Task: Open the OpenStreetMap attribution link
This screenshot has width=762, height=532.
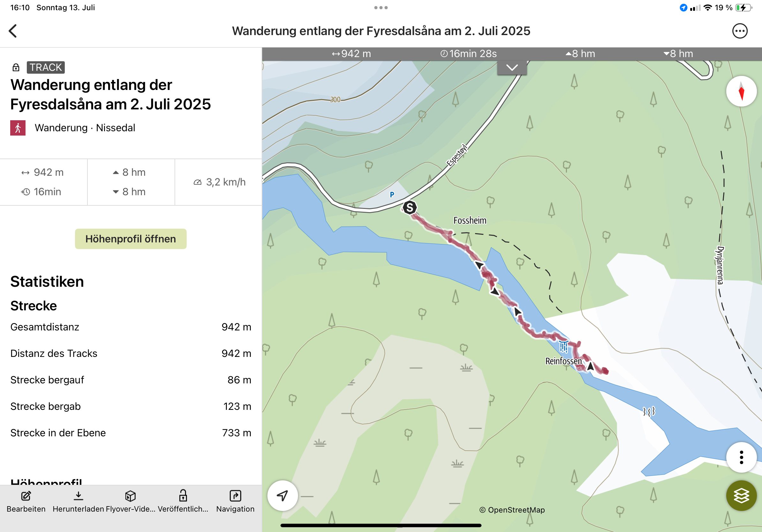Action: [512, 510]
